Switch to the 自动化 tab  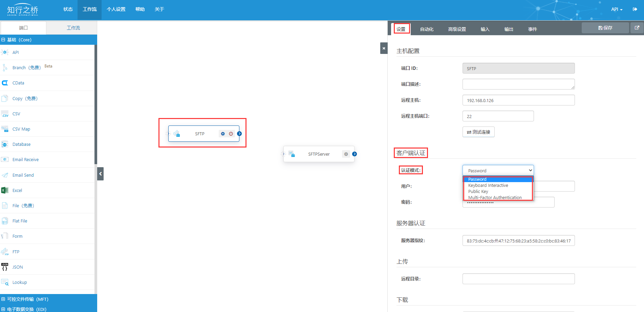[x=427, y=29]
